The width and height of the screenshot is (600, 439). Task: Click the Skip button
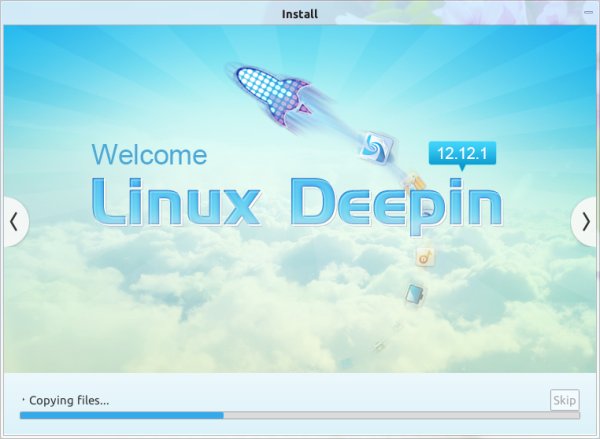(x=564, y=400)
